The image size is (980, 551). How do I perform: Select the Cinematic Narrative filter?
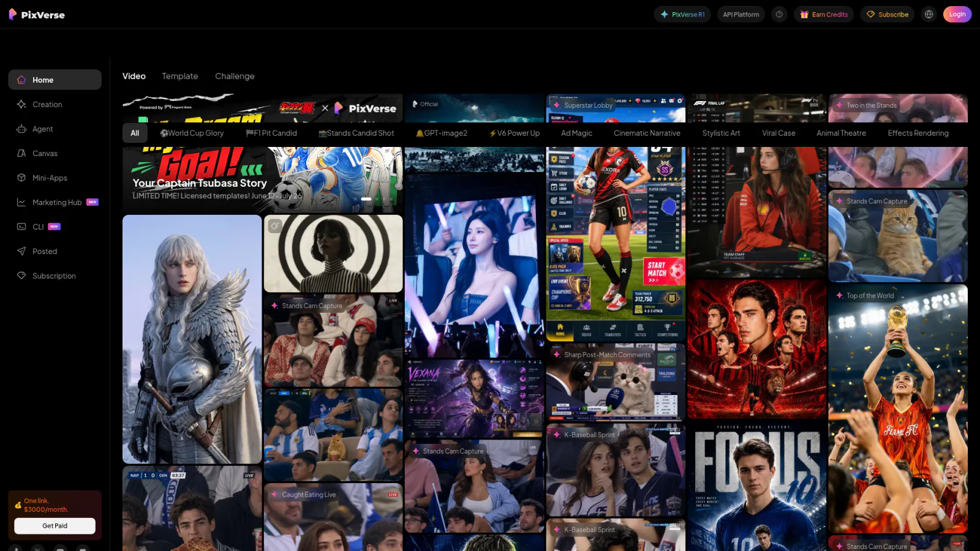(647, 133)
